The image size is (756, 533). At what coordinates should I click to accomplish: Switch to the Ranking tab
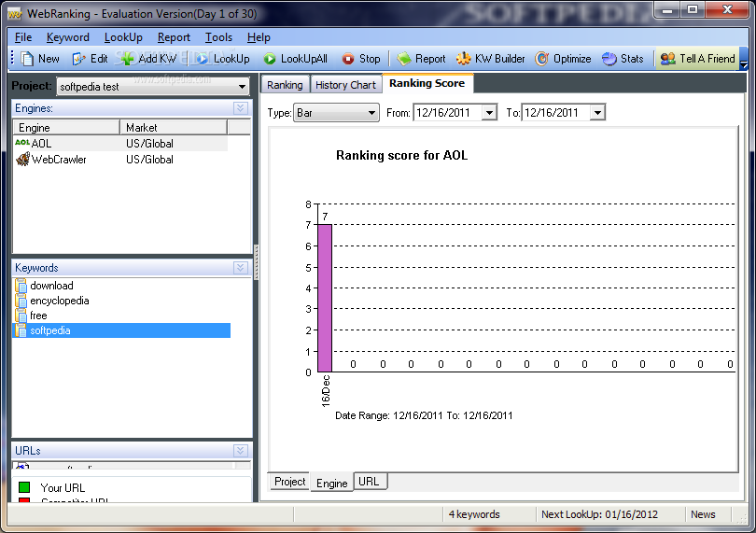click(285, 85)
